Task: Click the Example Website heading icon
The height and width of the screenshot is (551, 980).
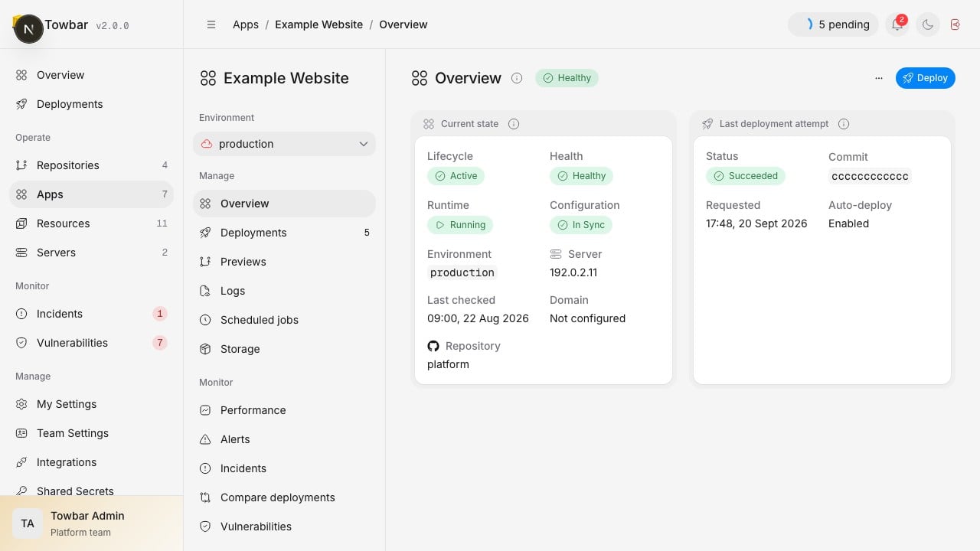Action: click(x=208, y=78)
